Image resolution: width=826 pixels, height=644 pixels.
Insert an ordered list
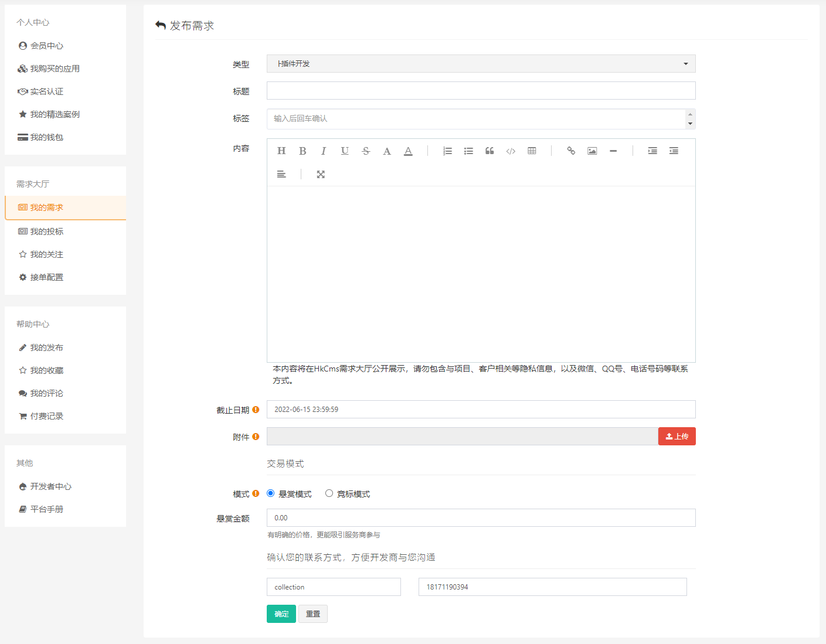447,151
